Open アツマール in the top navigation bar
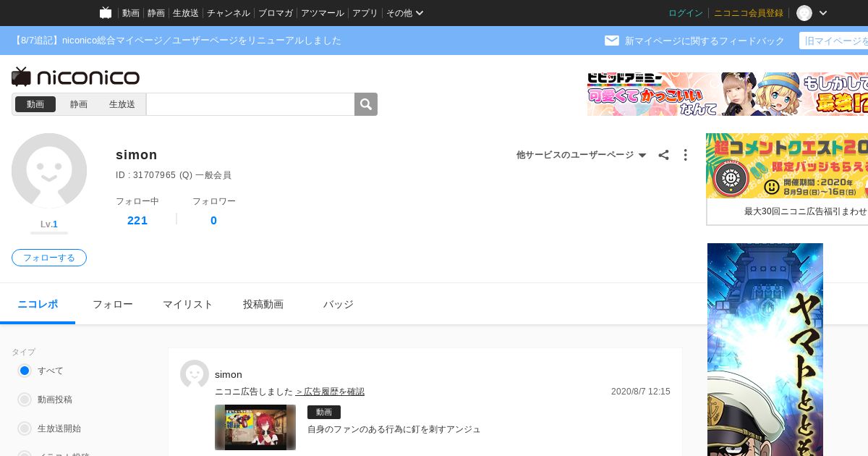This screenshot has width=868, height=456. click(x=323, y=13)
